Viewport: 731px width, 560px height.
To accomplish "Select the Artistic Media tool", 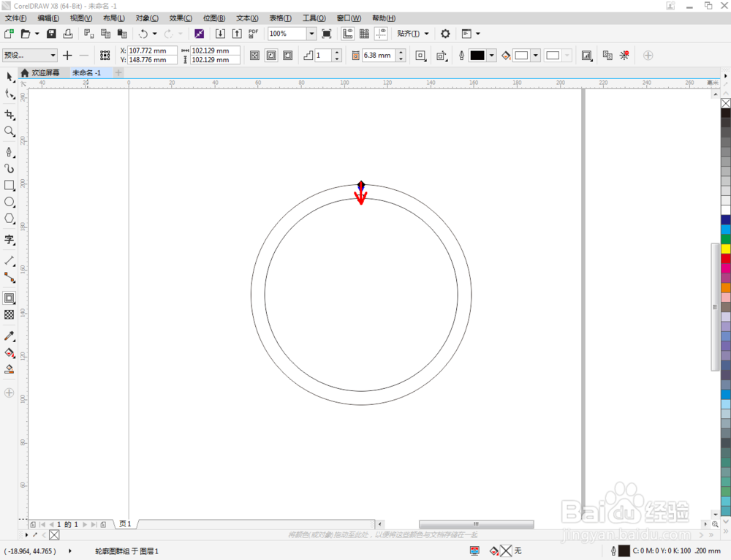I will point(10,168).
